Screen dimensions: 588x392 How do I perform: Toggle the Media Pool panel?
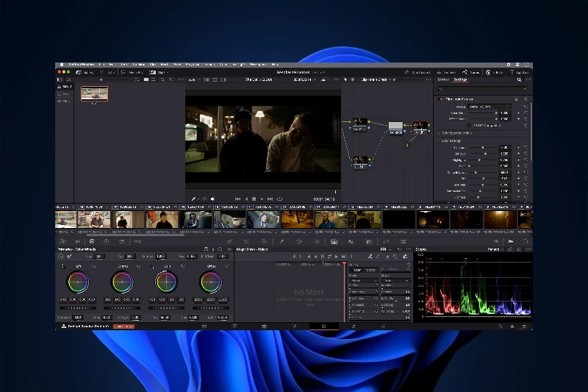point(132,72)
